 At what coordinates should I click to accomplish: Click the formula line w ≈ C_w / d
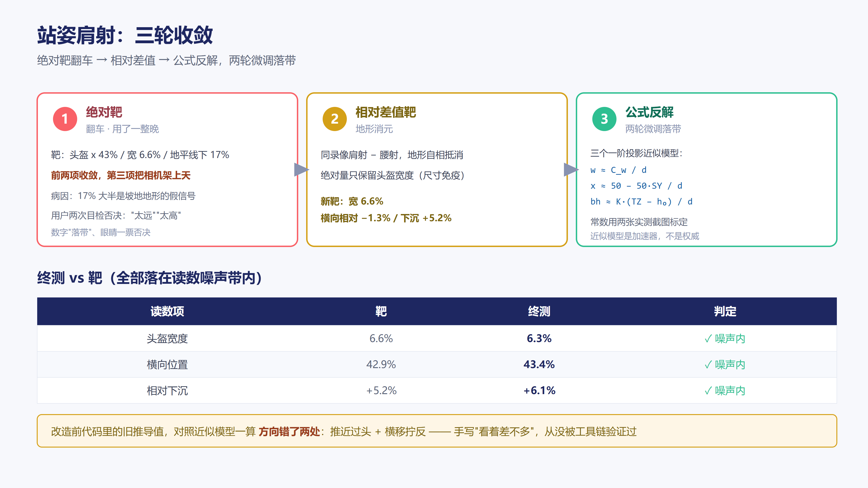click(x=618, y=170)
